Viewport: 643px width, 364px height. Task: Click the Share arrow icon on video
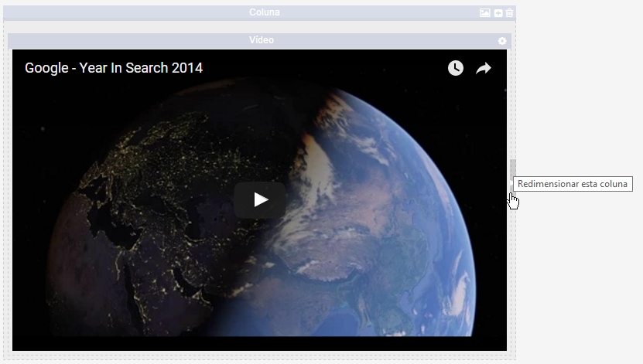pyautogui.click(x=484, y=68)
